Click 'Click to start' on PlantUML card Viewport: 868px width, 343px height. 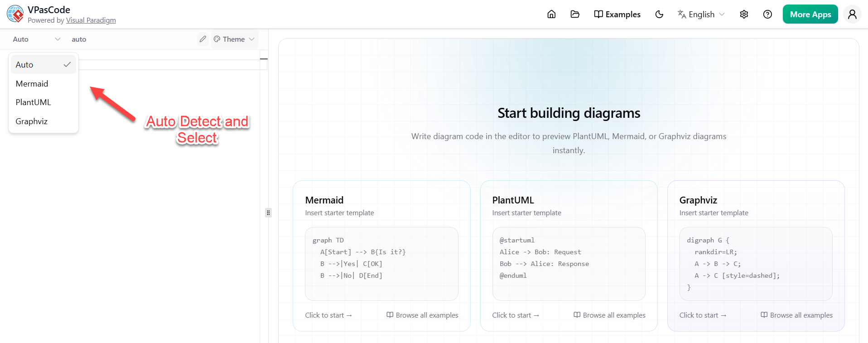[516, 315]
